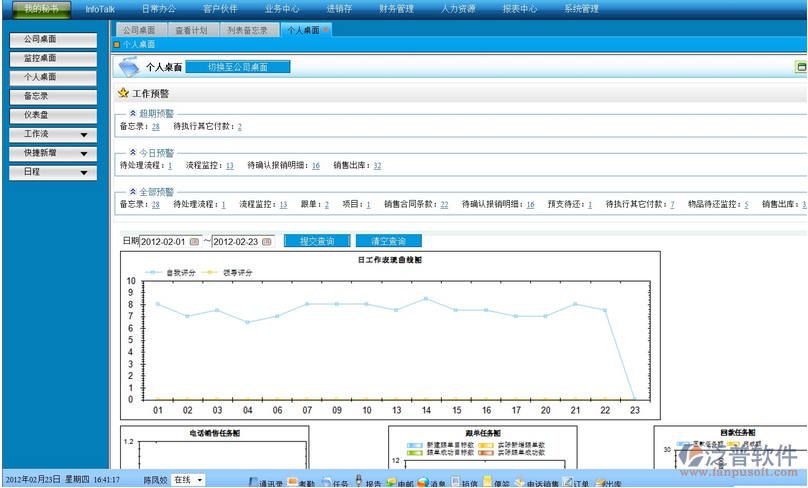Viewport: 808px width, 488px height.
Task: Expand the 快捷新增 sidebar dropdown
Action: 83,153
